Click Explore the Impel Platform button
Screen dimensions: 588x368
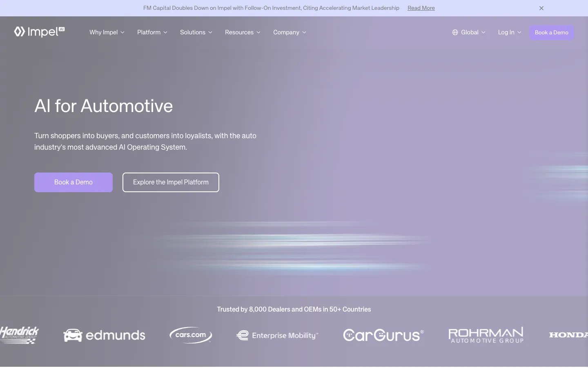coord(171,182)
